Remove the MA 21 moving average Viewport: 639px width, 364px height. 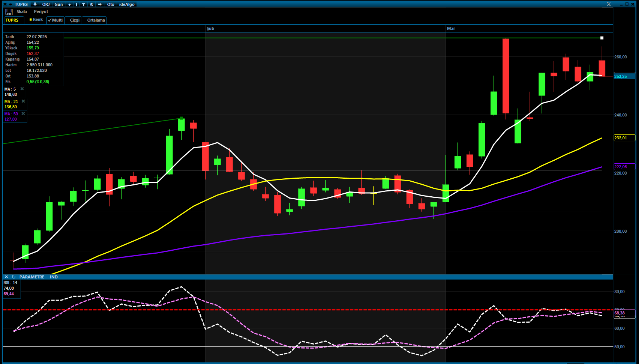(x=23, y=101)
